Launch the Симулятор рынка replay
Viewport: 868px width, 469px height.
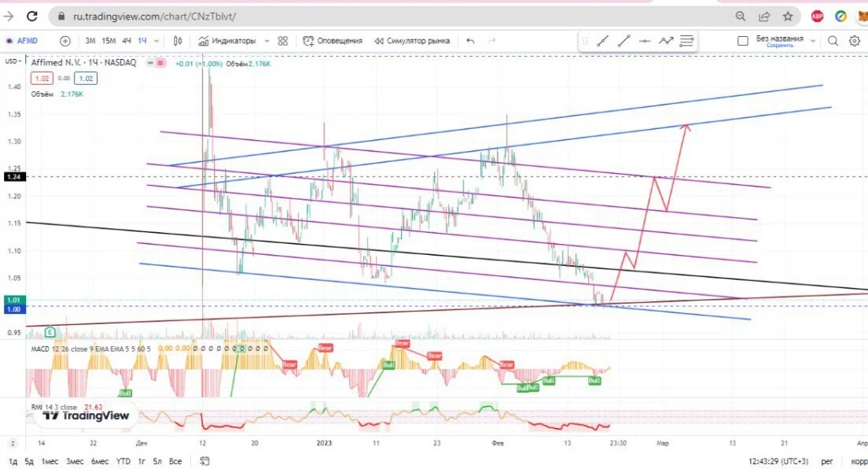[x=413, y=40]
